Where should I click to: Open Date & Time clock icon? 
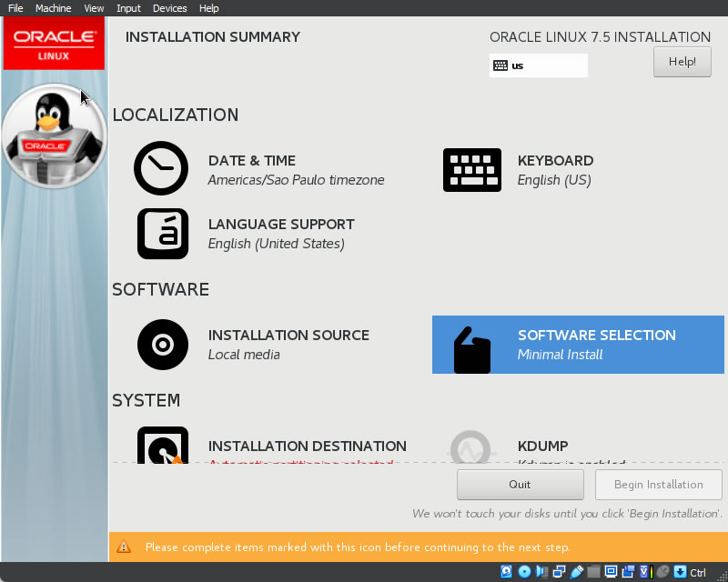[x=161, y=168]
